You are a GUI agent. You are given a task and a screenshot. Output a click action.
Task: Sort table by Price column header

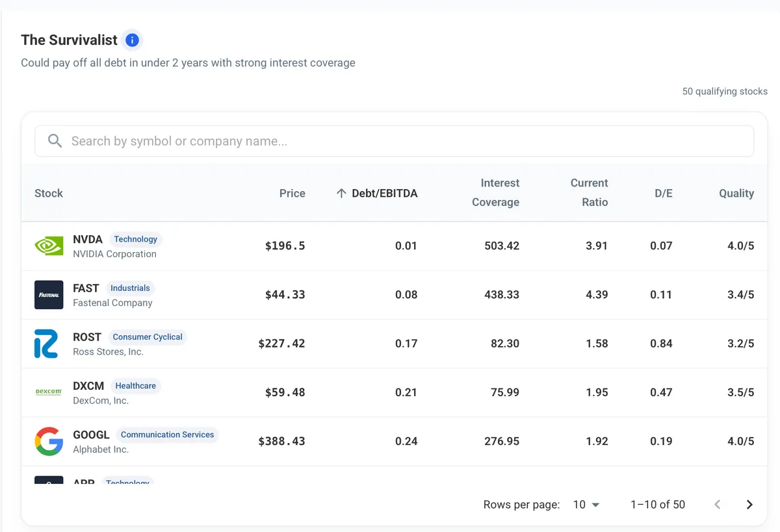tap(292, 193)
